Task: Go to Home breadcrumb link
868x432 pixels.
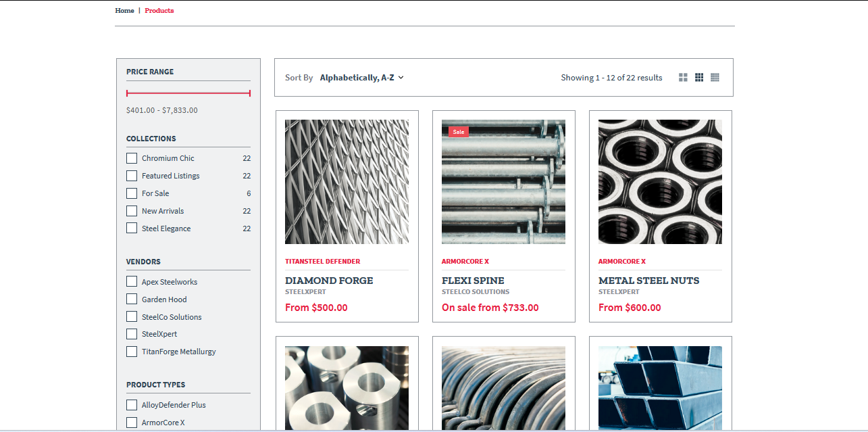Action: click(x=124, y=11)
